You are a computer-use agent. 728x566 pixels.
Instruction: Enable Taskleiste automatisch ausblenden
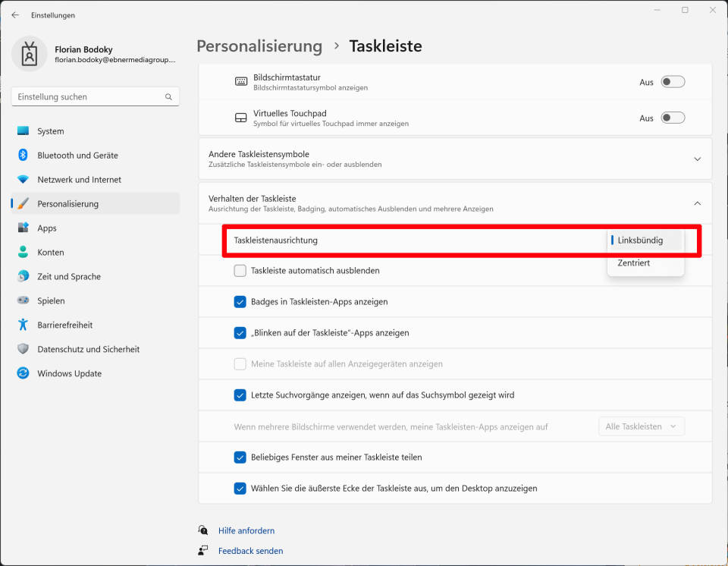[238, 270]
